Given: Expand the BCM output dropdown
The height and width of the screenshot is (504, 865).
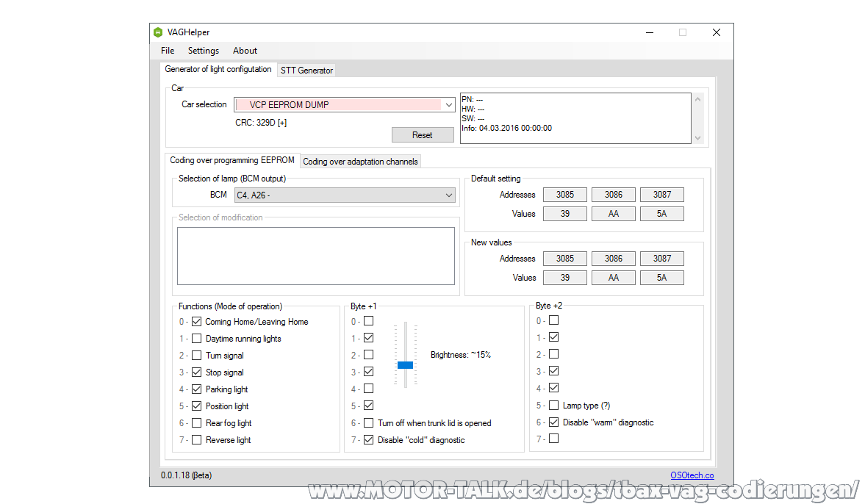Looking at the screenshot, I should 345,195.
